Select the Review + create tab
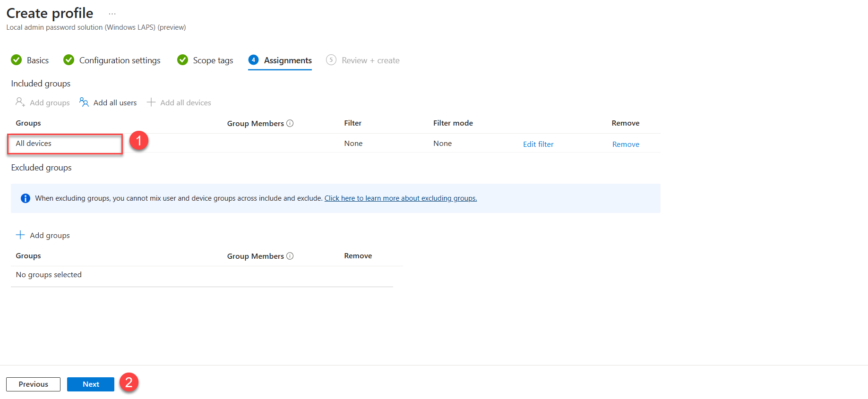The image size is (868, 399). tap(370, 60)
